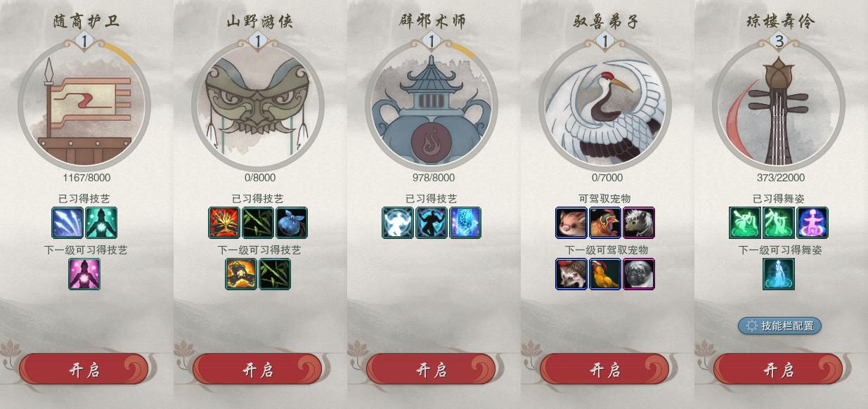868x409 pixels.
Task: Click the purple meditating dancer pose icon
Action: (812, 223)
